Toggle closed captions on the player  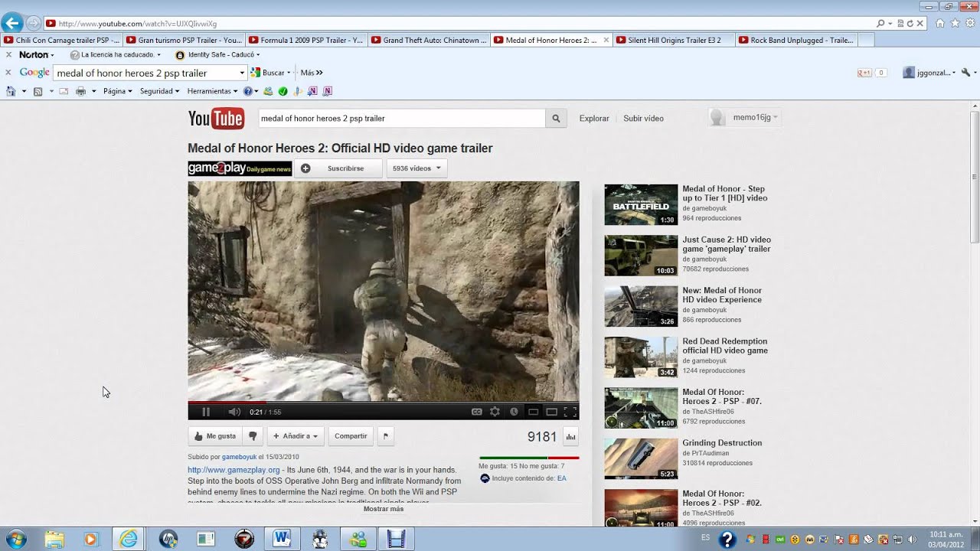tap(477, 412)
